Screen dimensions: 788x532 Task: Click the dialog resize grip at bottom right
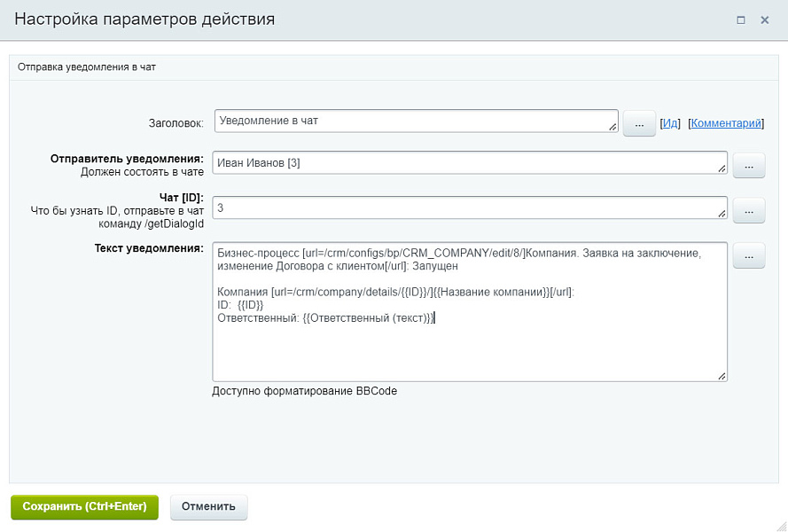(x=782, y=526)
